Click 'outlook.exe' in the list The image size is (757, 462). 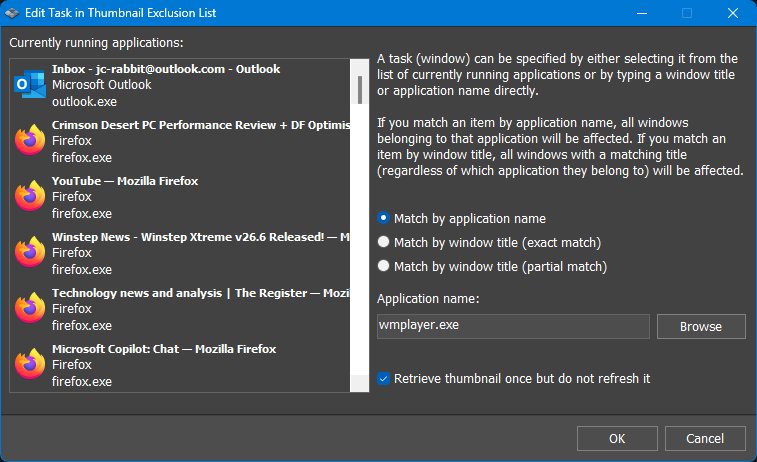pos(84,102)
